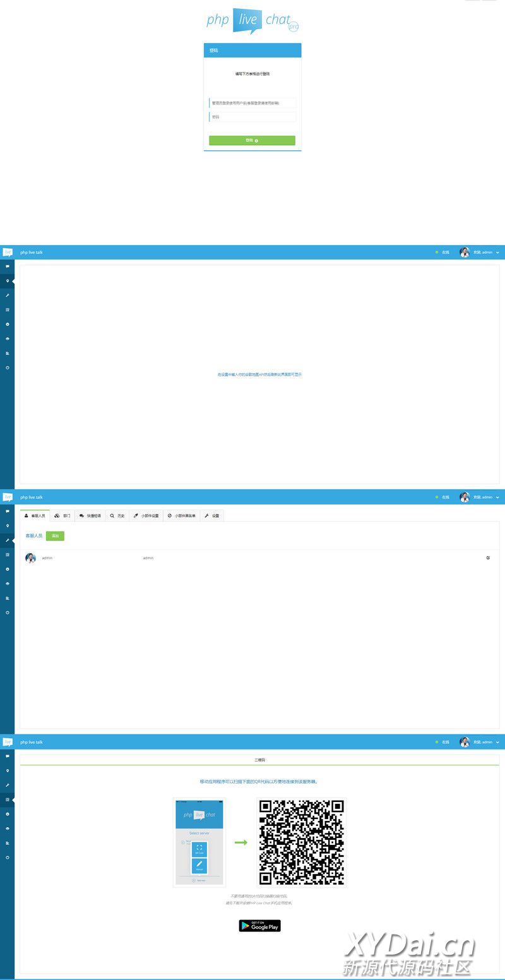Open bar chart icon in 二维码 screen sidebar
Image resolution: width=505 pixels, height=980 pixels.
click(8, 843)
